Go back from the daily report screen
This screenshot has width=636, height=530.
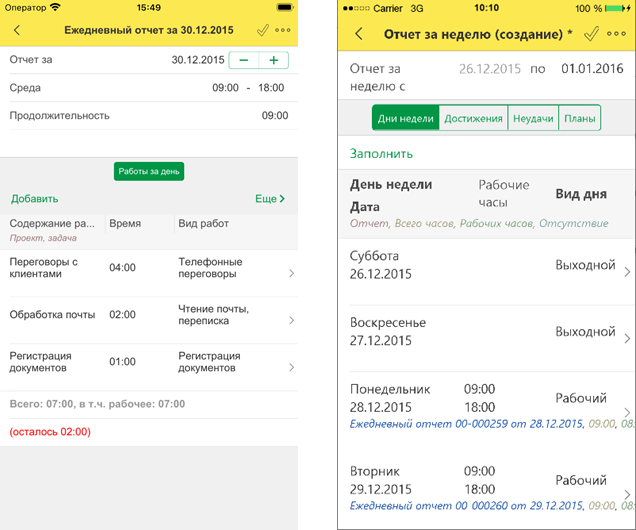click(x=17, y=31)
